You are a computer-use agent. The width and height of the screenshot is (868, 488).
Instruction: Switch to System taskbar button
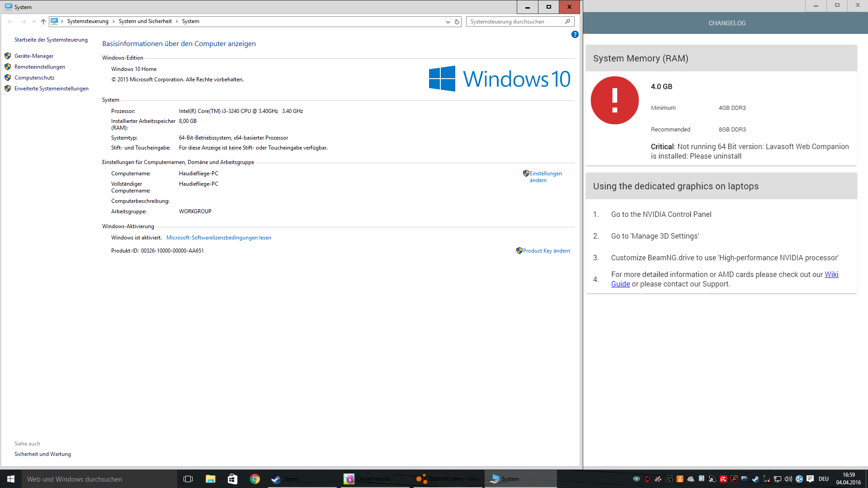[521, 479]
